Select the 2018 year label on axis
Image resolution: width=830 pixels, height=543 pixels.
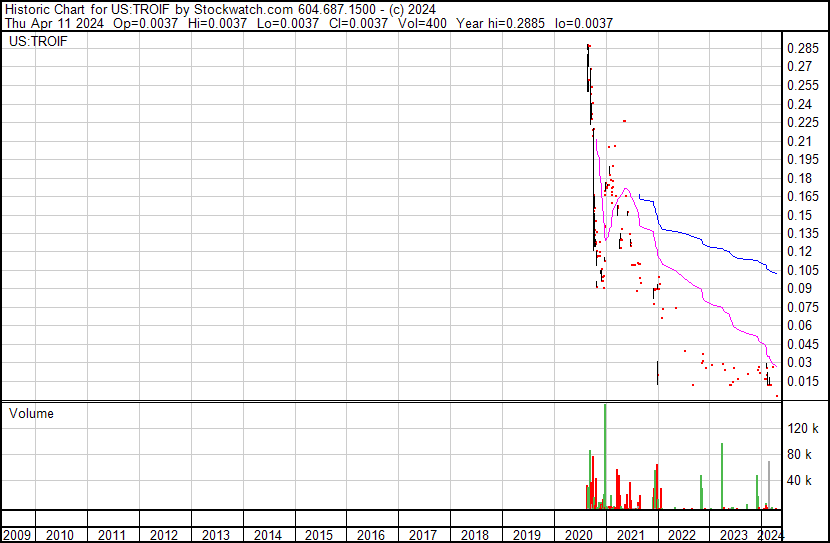click(475, 535)
